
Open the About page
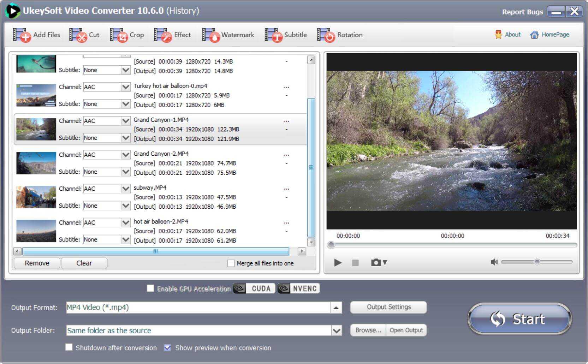(508, 35)
